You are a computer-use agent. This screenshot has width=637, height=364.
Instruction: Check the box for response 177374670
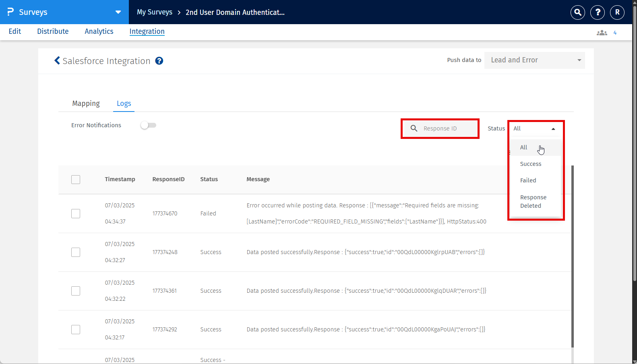76,213
